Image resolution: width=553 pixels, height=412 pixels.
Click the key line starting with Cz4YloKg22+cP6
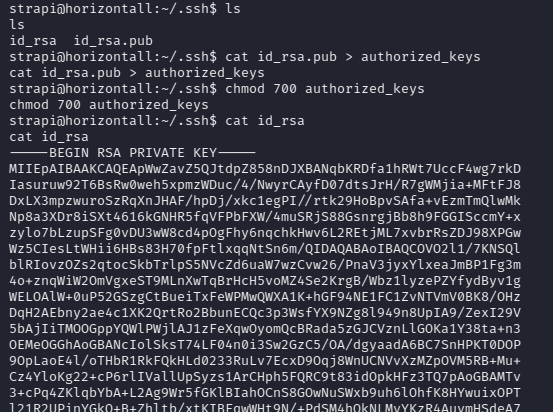(x=265, y=377)
